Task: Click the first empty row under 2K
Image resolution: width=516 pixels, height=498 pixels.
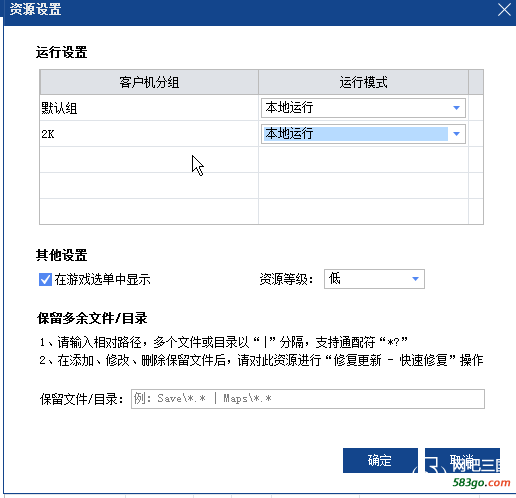Action: (x=254, y=160)
